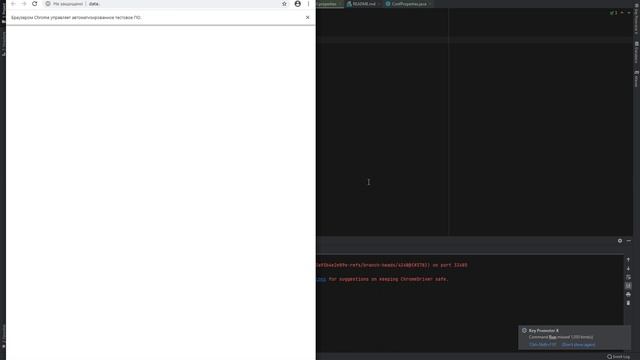Open Run tool window settings gear
This screenshot has width=640, height=360.
pyautogui.click(x=620, y=241)
